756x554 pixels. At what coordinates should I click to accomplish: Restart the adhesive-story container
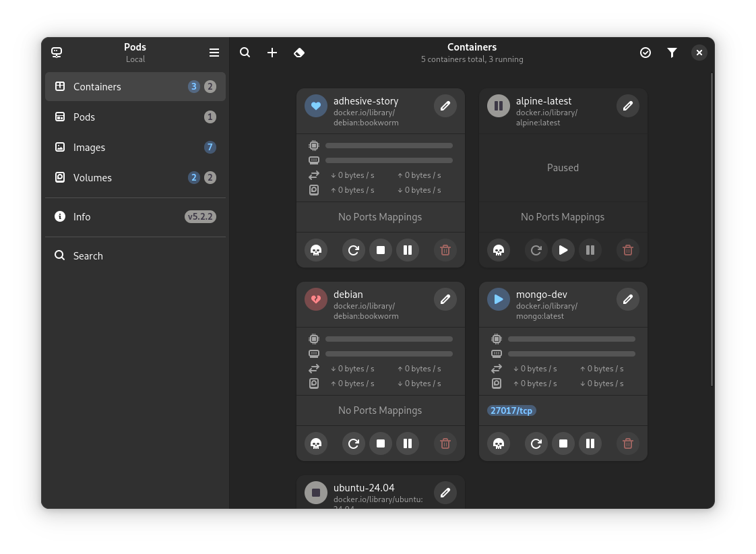coord(354,250)
